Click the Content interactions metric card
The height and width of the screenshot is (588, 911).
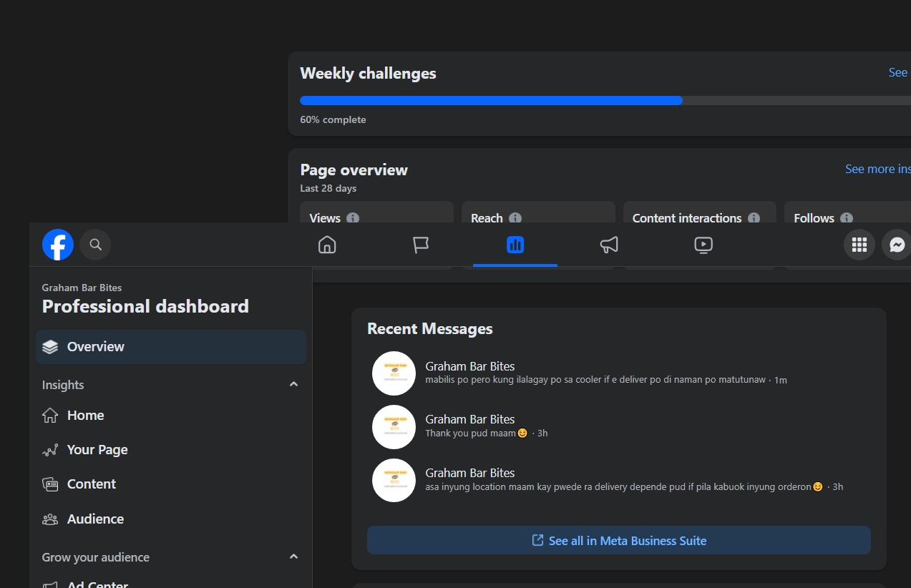point(700,212)
